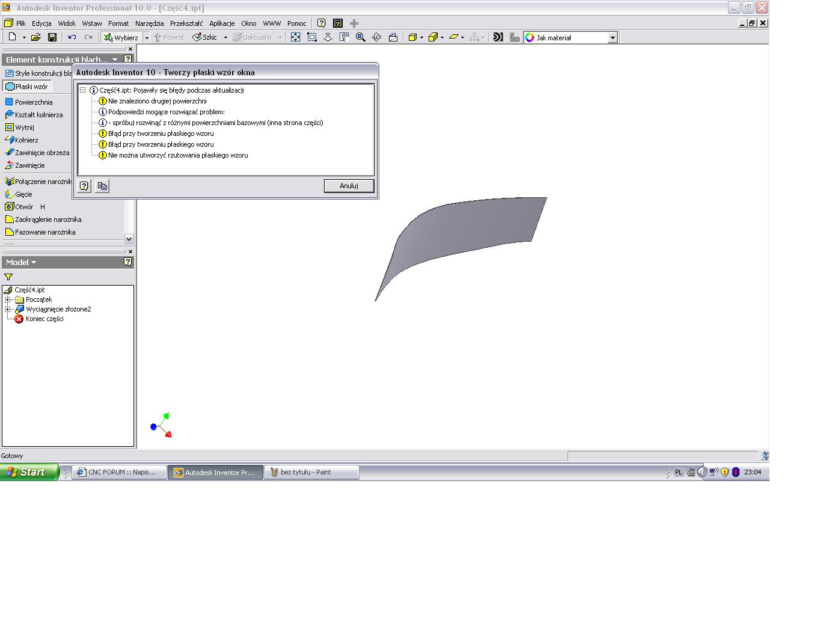Click the look at face tool
The width and height of the screenshot is (826, 644).
coord(393,37)
